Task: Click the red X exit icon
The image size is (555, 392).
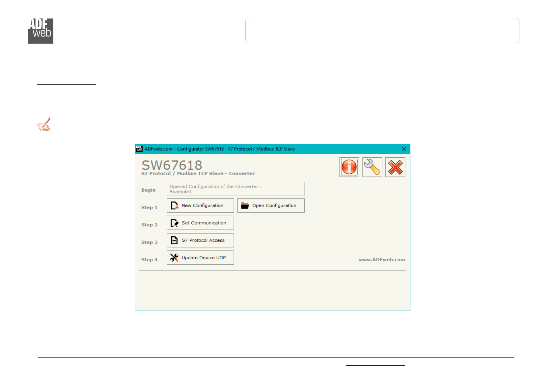Action: (x=395, y=167)
